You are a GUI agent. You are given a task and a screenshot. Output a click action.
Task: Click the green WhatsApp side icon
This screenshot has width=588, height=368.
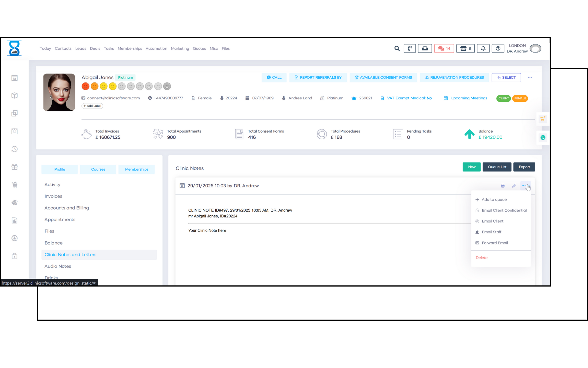pos(543,137)
